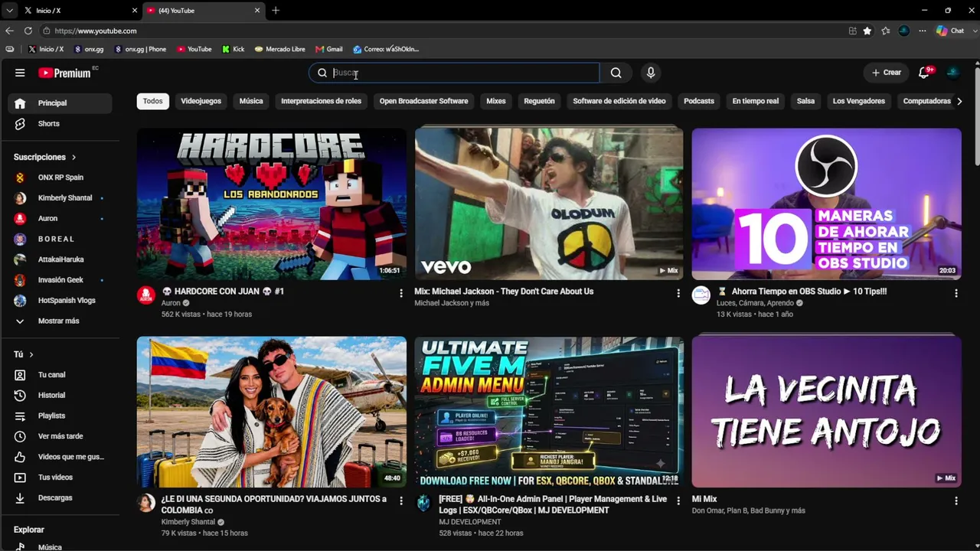Open the Gmail bookmark
980x551 pixels.
(328, 49)
